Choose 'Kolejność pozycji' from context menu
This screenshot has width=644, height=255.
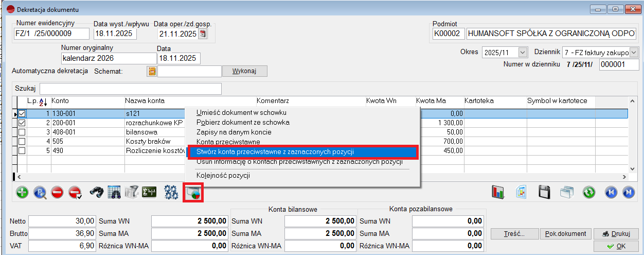point(223,175)
